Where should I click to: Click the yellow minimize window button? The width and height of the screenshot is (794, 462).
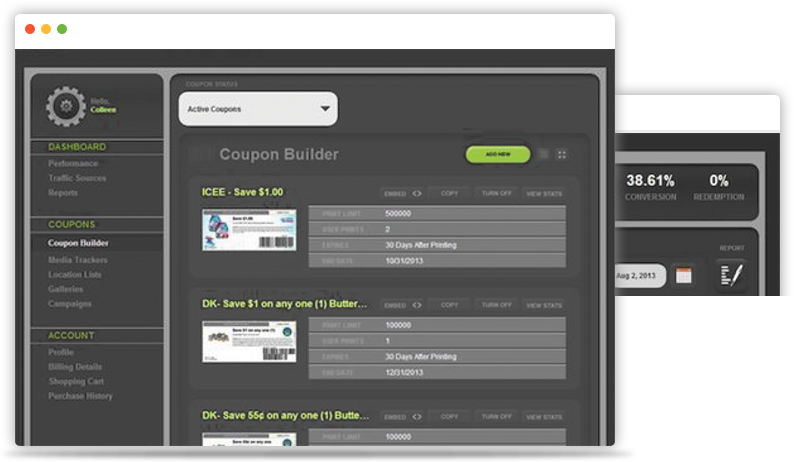[46, 29]
